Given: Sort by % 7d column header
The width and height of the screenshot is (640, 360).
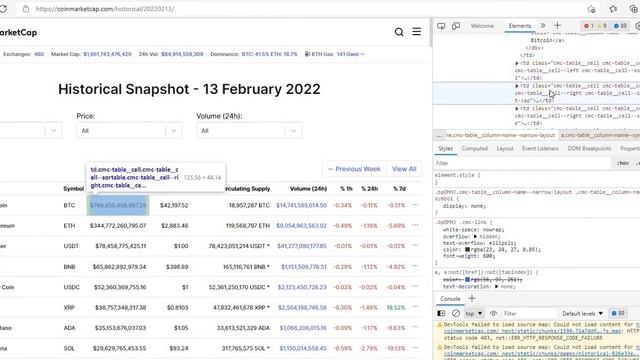Looking at the screenshot, I should [x=399, y=189].
